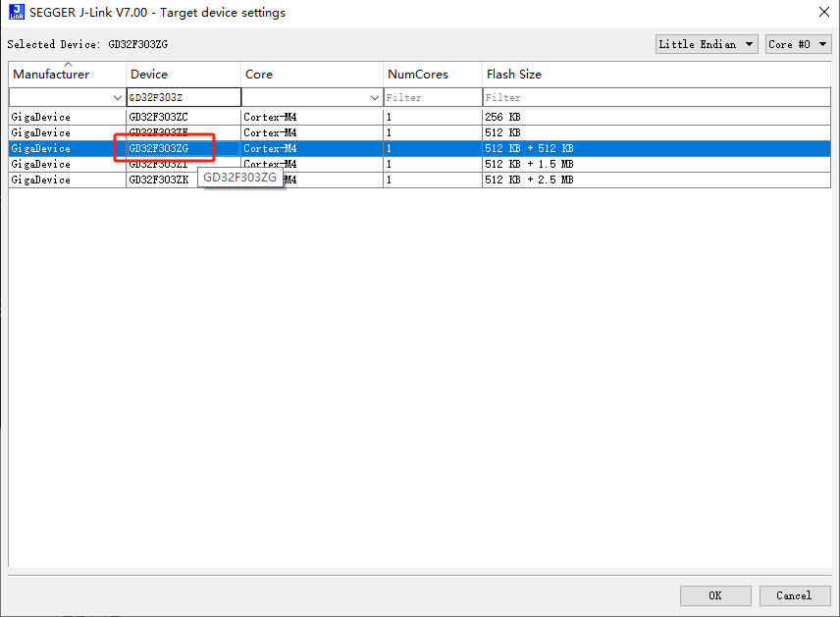The height and width of the screenshot is (617, 840).
Task: Open the Manufacturer filter dropdown
Action: (68, 97)
